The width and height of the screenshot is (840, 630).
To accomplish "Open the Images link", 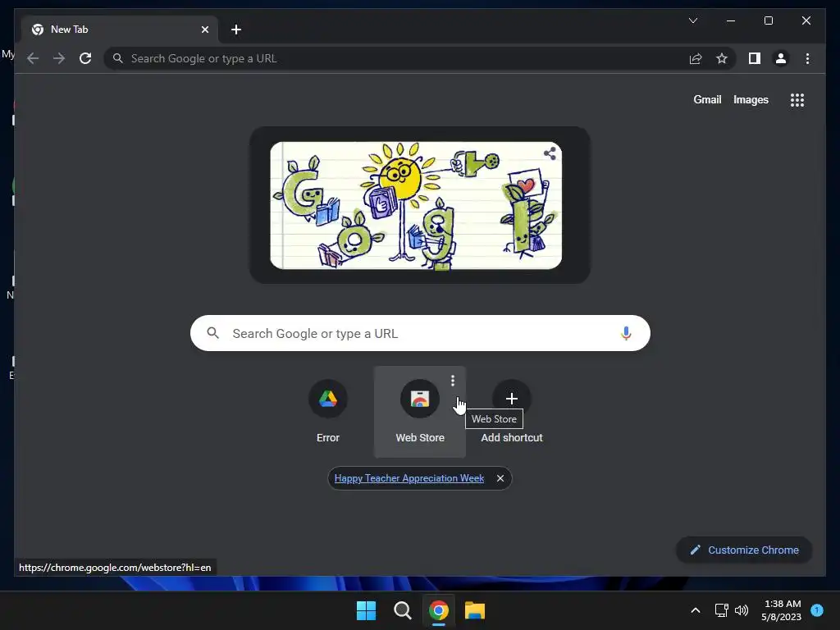I will click(751, 99).
